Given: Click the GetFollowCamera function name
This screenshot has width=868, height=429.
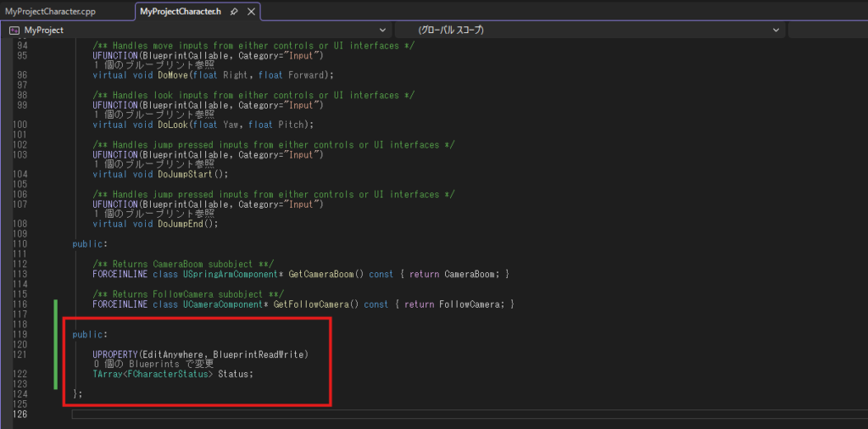Looking at the screenshot, I should click(x=316, y=304).
